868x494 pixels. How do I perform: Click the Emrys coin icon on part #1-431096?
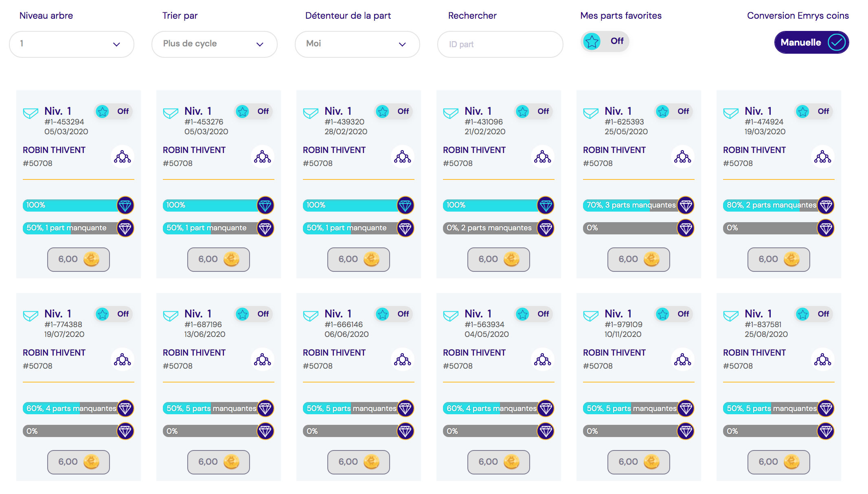tap(511, 259)
